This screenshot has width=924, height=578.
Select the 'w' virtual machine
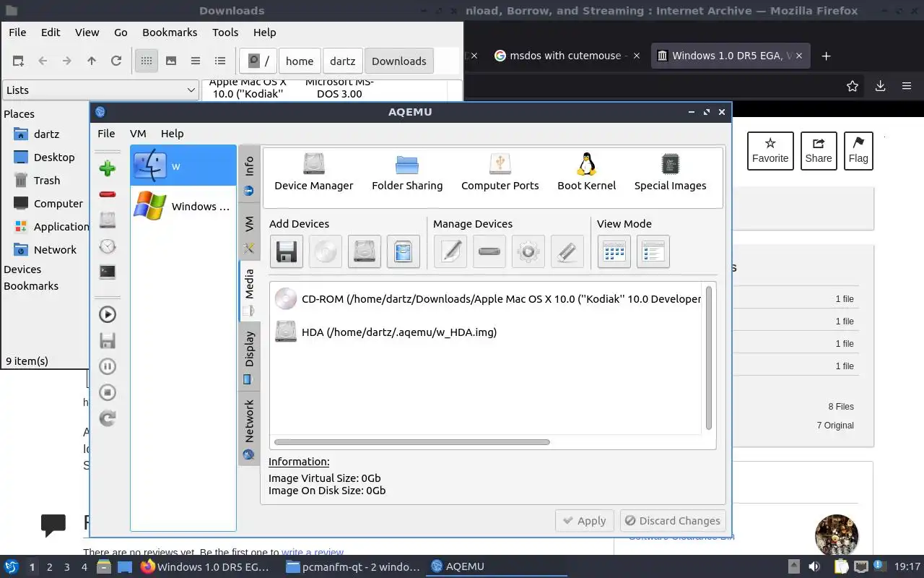(183, 166)
